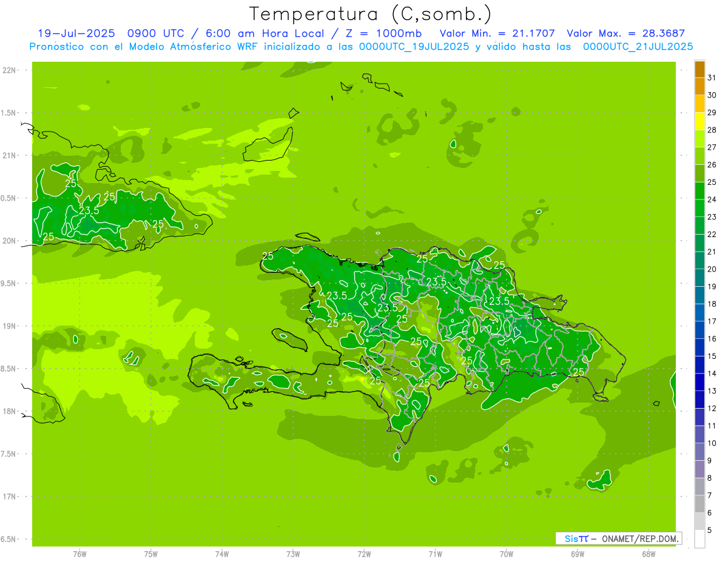Image resolution: width=728 pixels, height=562 pixels.
Task: Click the 72W longitude axis label
Action: [x=364, y=554]
